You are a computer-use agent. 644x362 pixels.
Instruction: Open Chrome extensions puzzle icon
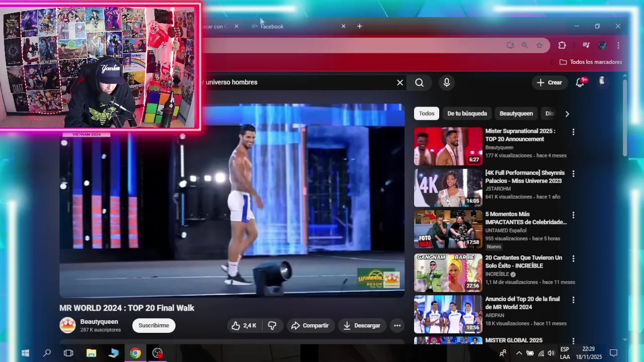(x=562, y=45)
